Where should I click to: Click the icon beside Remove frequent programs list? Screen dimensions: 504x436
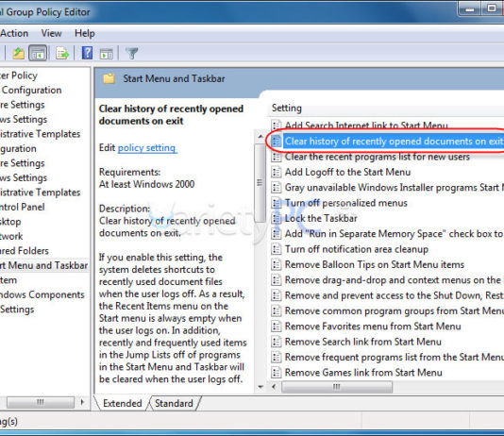pyautogui.click(x=276, y=358)
